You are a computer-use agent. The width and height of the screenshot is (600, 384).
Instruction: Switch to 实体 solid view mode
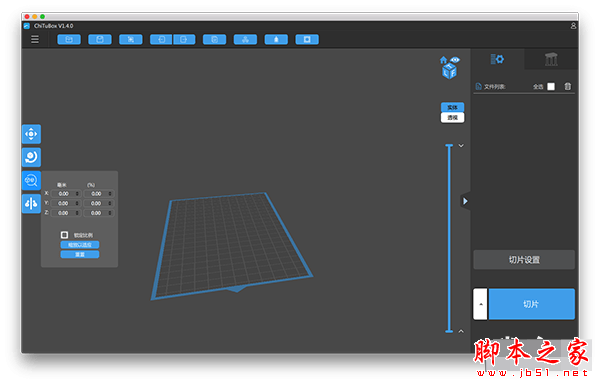(x=452, y=107)
